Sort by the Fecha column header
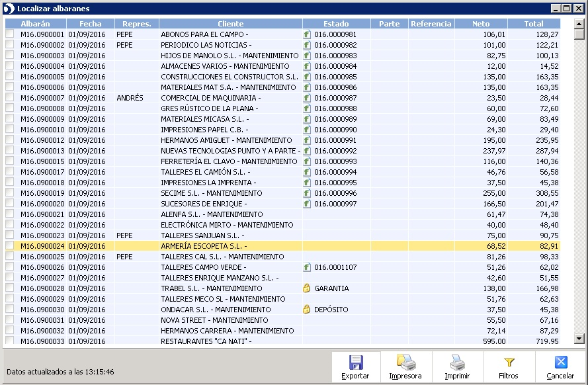Screen dimensions: 588x385 (91, 24)
